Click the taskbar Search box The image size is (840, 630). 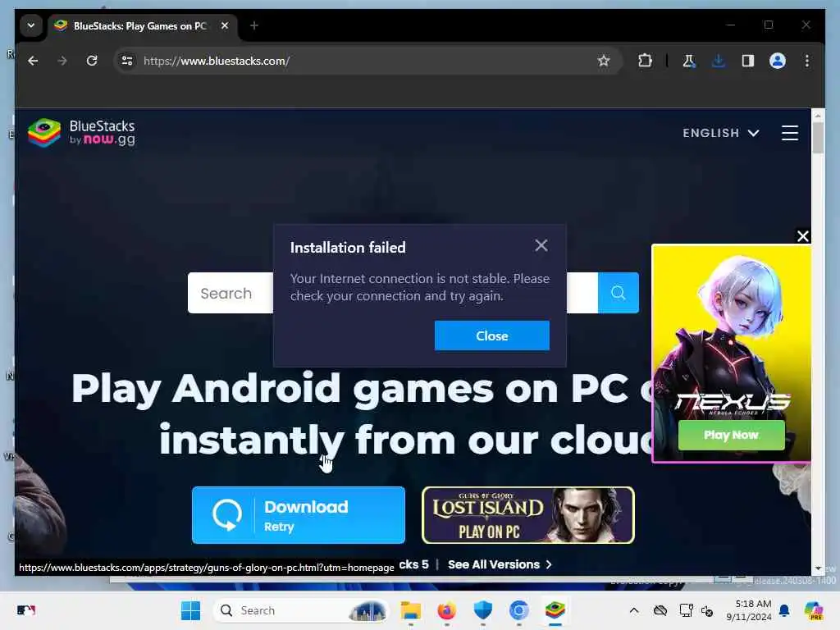click(x=300, y=610)
